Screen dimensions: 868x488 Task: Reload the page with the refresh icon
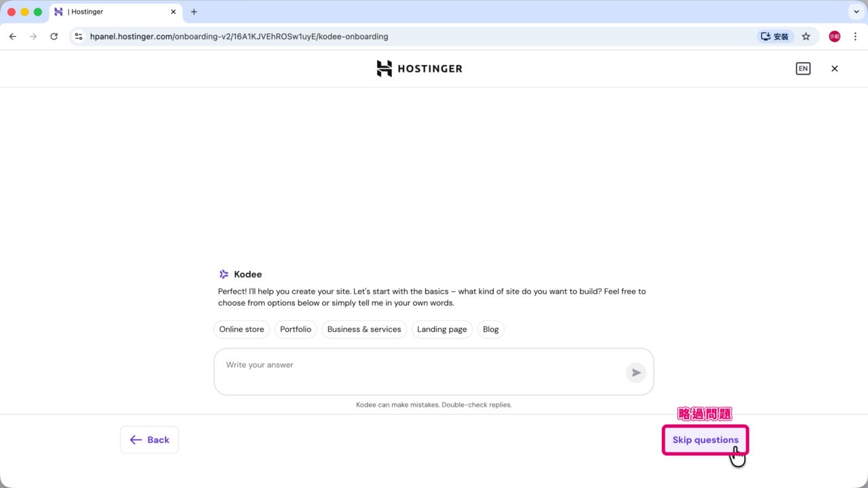[x=54, y=37]
